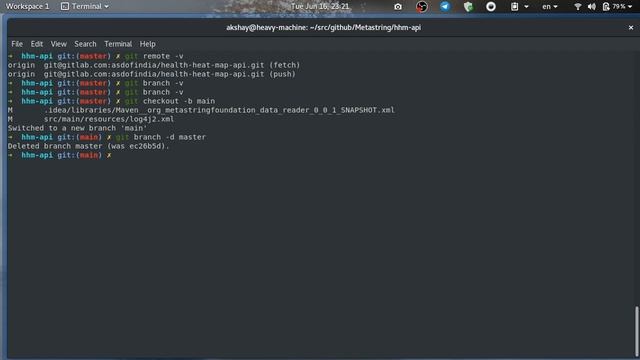Click the 'git remote -v' command
Screen dimensions: 640x360
point(154,56)
